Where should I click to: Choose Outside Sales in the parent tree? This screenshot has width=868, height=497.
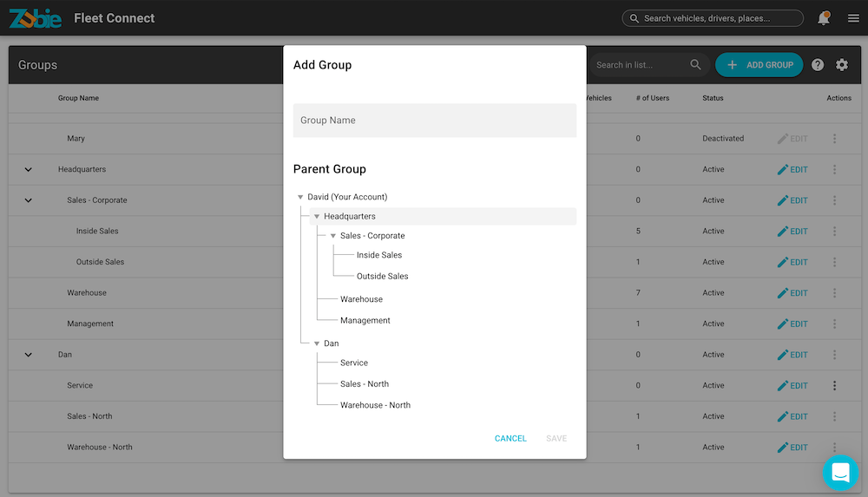(383, 276)
